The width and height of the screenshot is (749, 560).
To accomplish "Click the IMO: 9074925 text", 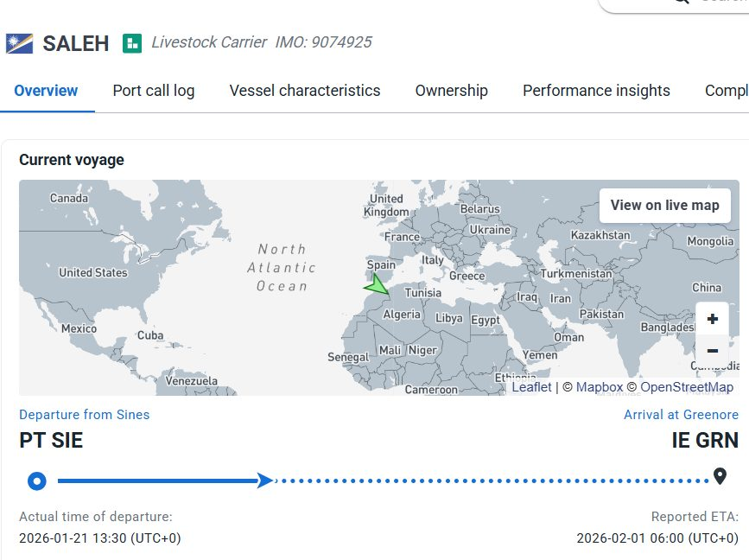I will (x=323, y=42).
